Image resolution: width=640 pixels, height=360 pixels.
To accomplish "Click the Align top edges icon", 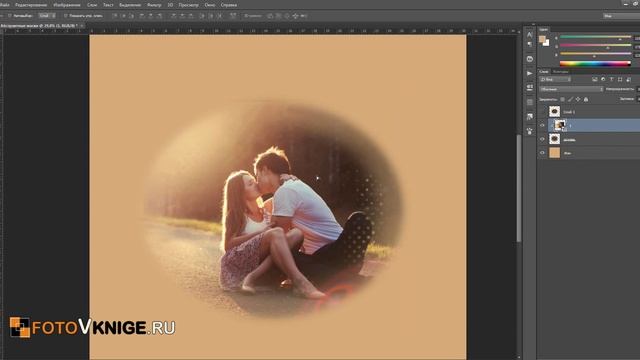I will 115,16.
